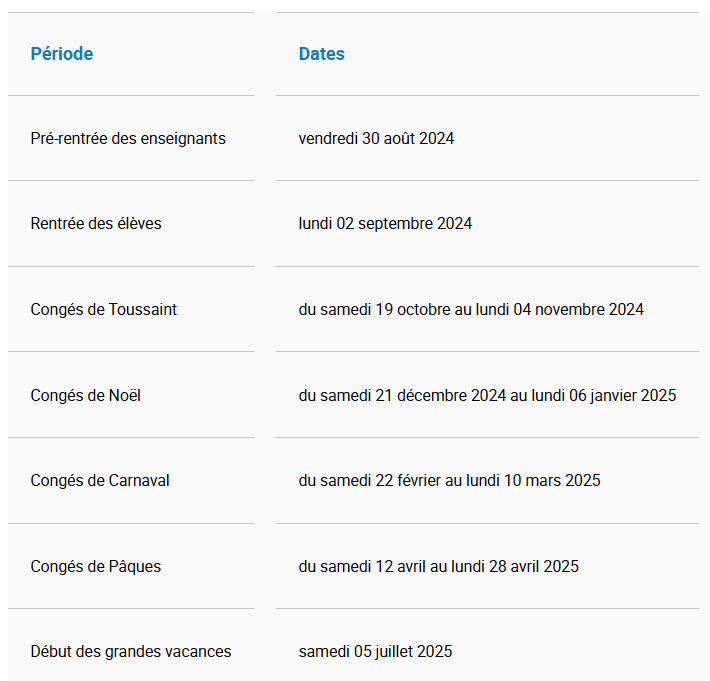
Task: Click the date samedi 05 juillet 2025
Action: click(375, 651)
